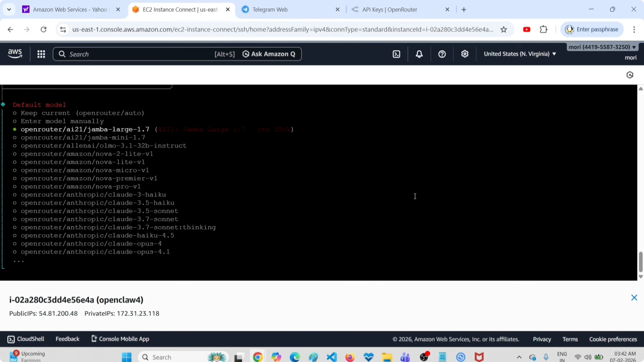Open the AWS settings gear
The height and width of the screenshot is (362, 644).
click(465, 54)
